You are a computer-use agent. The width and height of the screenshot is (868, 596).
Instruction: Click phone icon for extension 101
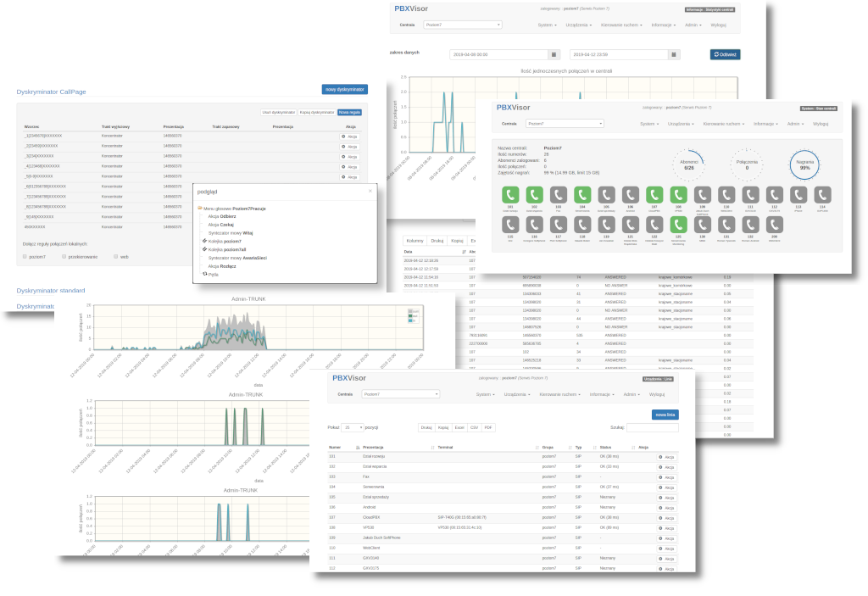point(510,195)
